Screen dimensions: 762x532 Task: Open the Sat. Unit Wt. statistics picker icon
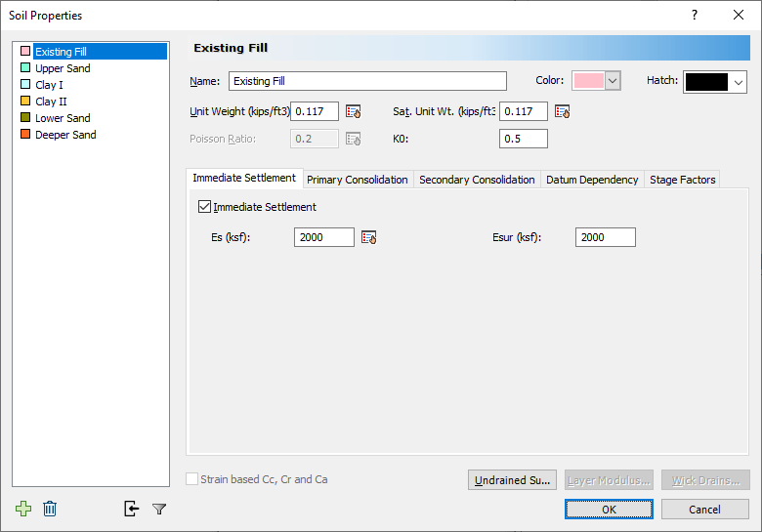point(563,111)
